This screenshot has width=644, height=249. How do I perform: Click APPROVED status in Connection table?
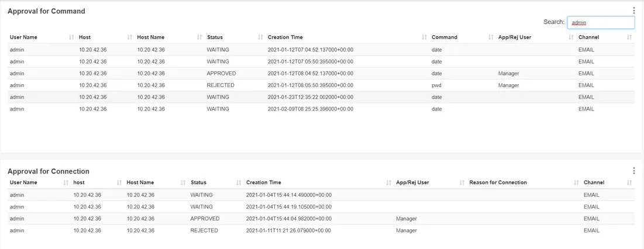(x=205, y=219)
